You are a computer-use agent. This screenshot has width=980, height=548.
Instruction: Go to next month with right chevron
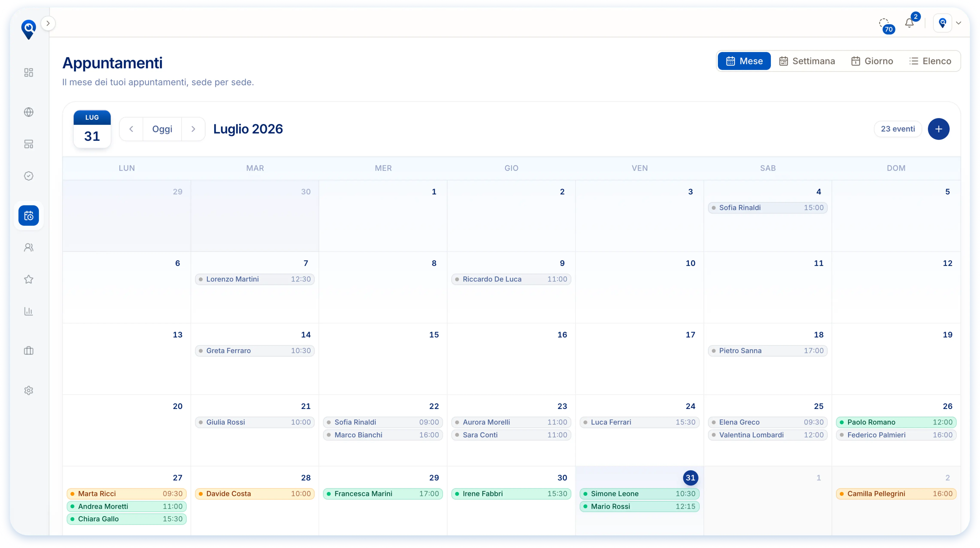pyautogui.click(x=193, y=129)
